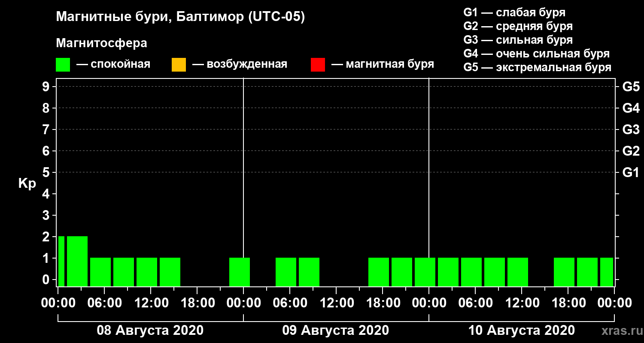Click the bar crossing midnight into 10 Августа
The image size is (644, 343).
click(x=425, y=272)
